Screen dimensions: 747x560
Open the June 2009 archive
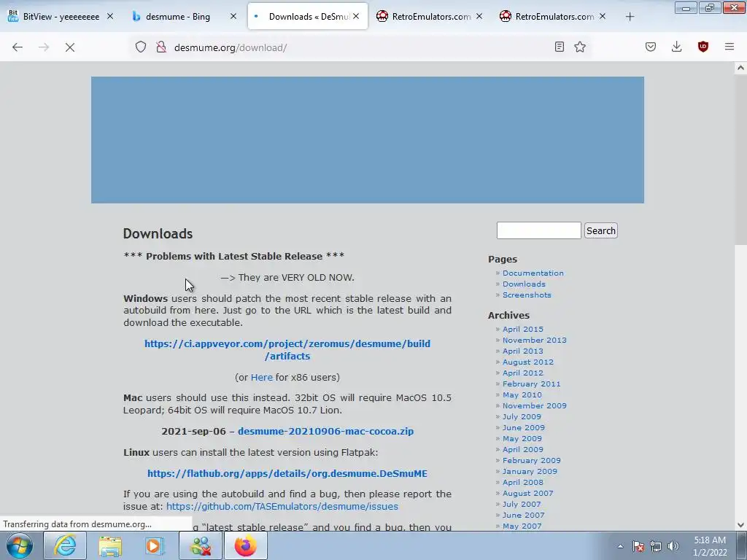[524, 427]
